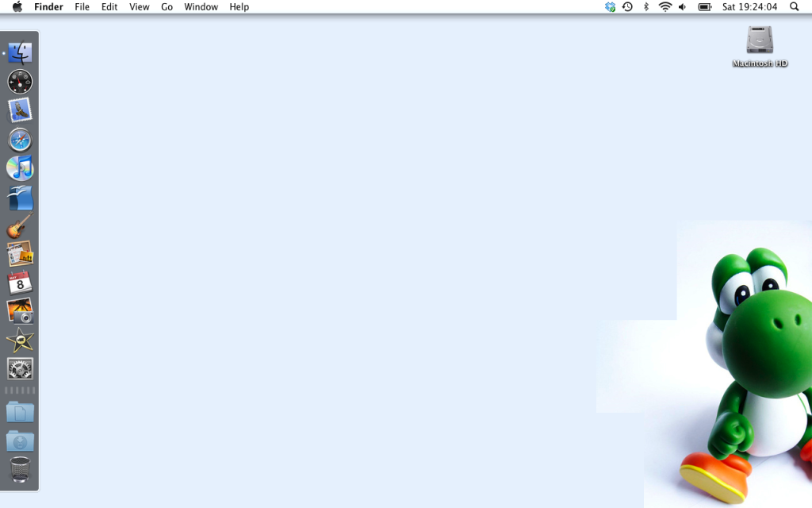Open the Help menu
The image size is (812, 508).
coord(239,6)
